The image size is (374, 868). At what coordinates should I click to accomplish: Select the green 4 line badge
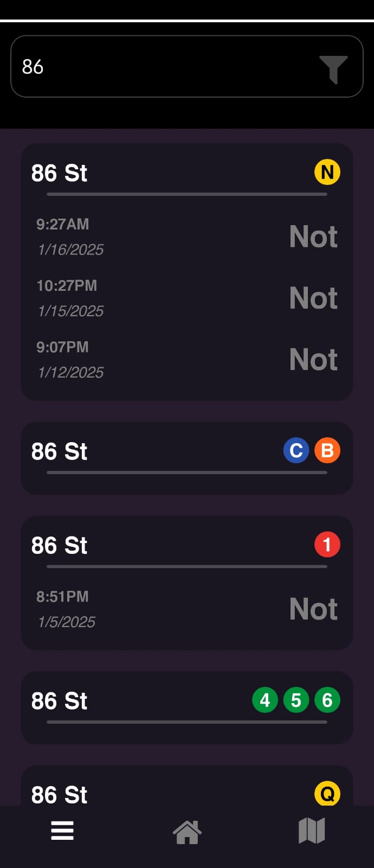pos(265,700)
